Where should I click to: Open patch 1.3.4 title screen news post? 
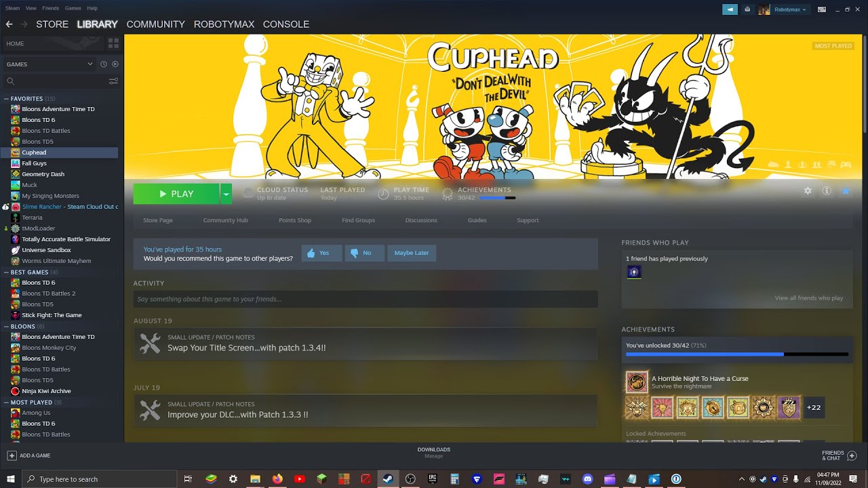tap(366, 344)
